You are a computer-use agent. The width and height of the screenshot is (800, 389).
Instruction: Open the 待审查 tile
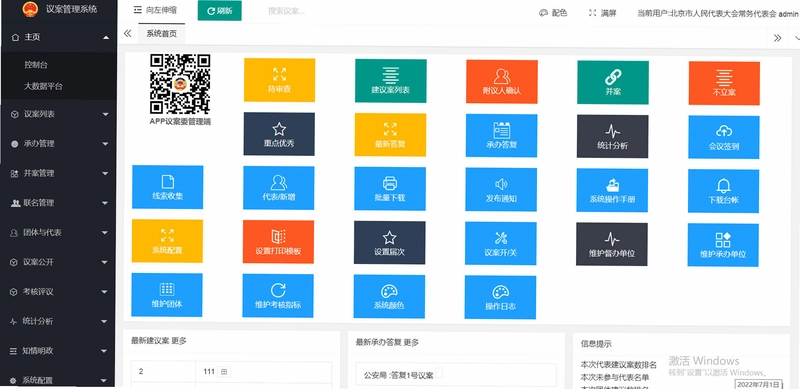[x=279, y=80]
